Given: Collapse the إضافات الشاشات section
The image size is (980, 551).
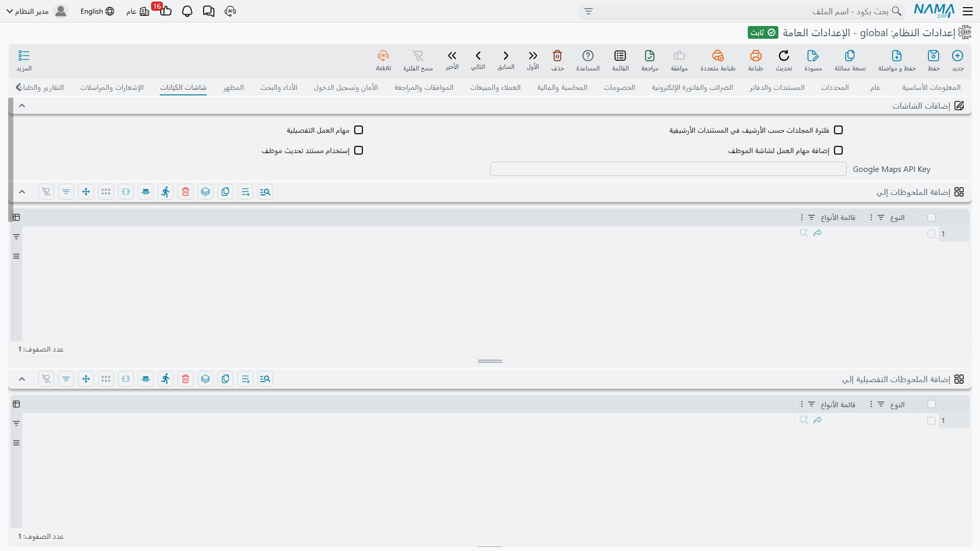Looking at the screenshot, I should 22,106.
